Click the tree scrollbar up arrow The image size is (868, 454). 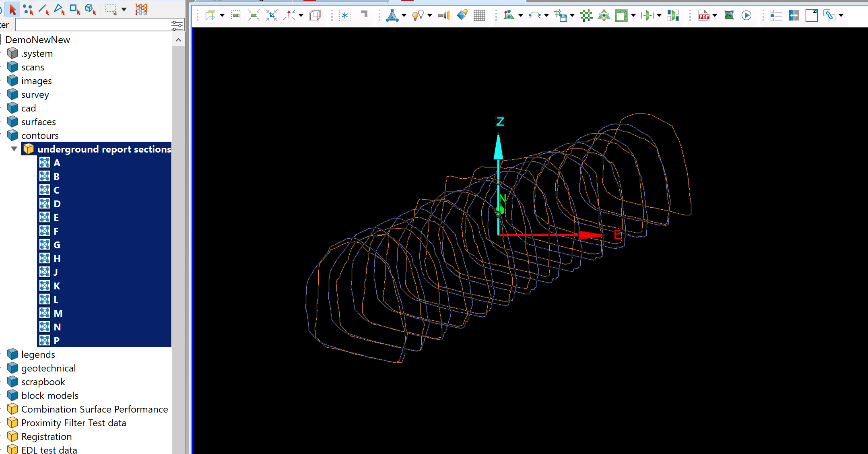coord(178,40)
